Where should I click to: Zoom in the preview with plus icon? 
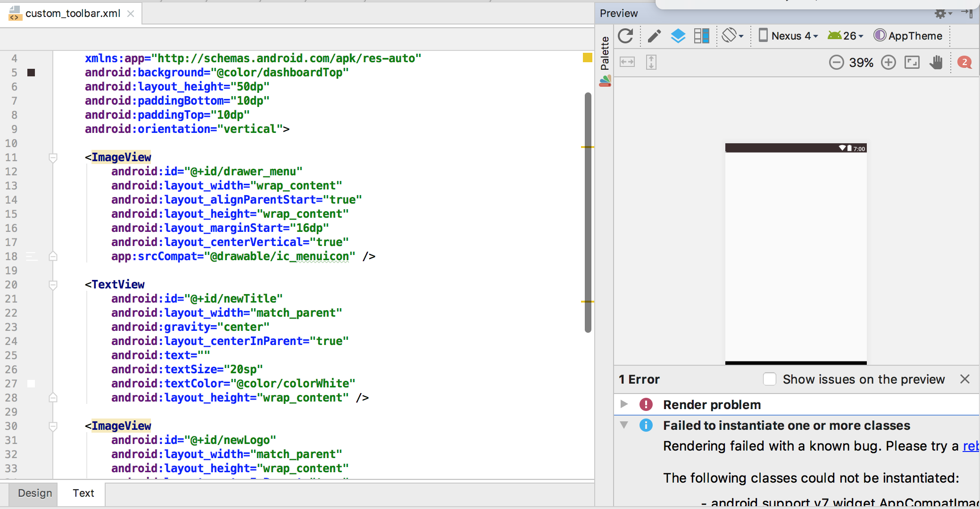pos(889,63)
